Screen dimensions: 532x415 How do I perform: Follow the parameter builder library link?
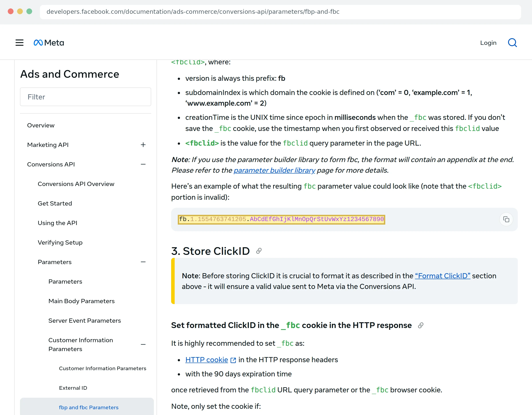point(274,170)
